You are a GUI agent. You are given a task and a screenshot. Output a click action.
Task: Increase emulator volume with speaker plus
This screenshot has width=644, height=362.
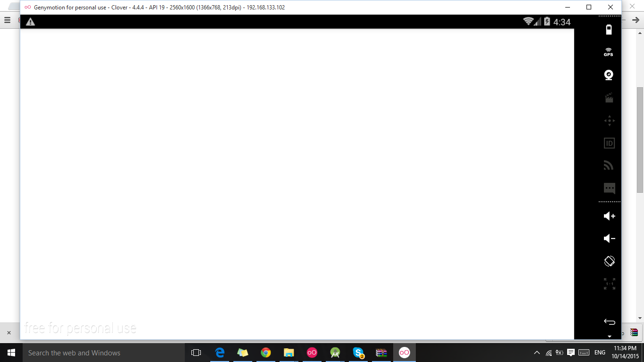(609, 216)
